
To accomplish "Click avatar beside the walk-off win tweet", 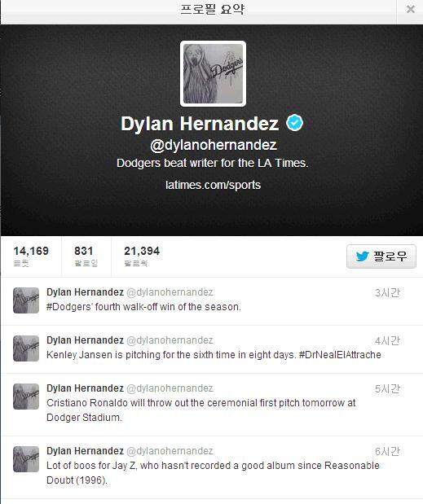I will [26, 300].
